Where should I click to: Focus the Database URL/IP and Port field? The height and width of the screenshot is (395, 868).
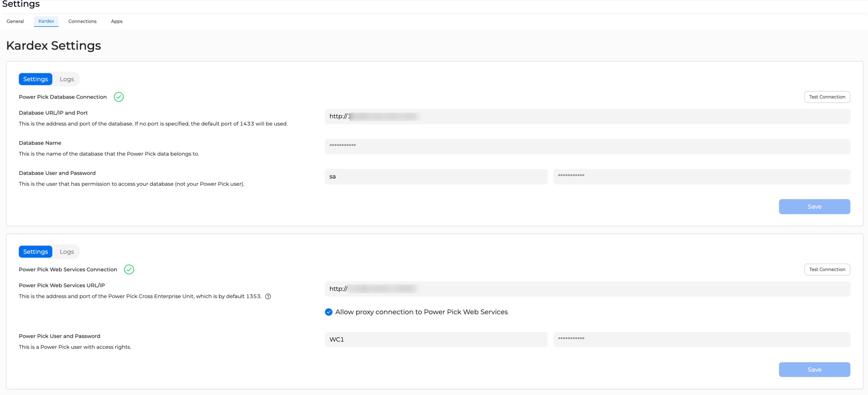click(x=587, y=117)
